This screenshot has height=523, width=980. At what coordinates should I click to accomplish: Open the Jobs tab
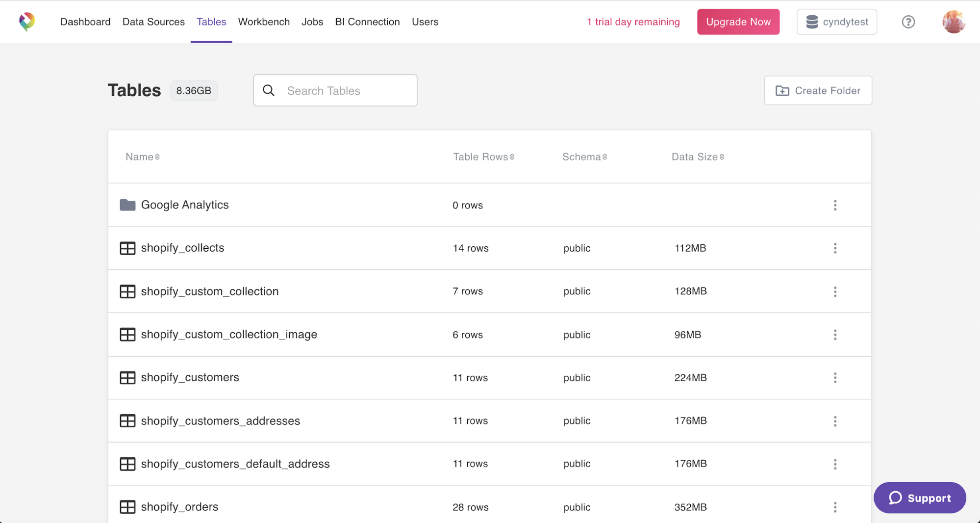(312, 22)
